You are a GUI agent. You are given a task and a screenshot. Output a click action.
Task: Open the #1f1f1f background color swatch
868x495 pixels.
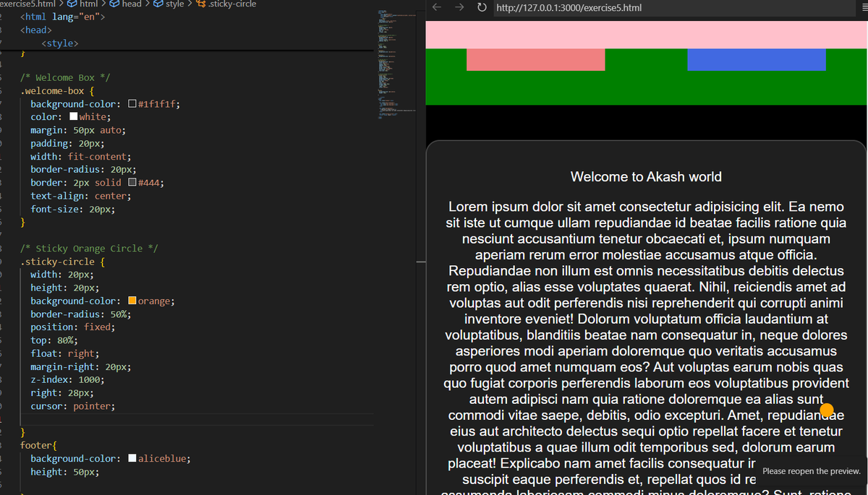(132, 104)
